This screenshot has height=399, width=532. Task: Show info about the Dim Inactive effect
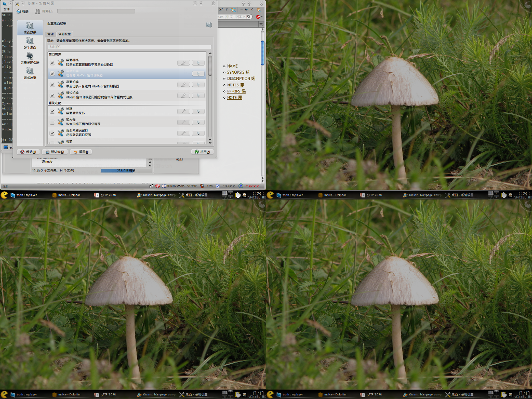point(198,133)
